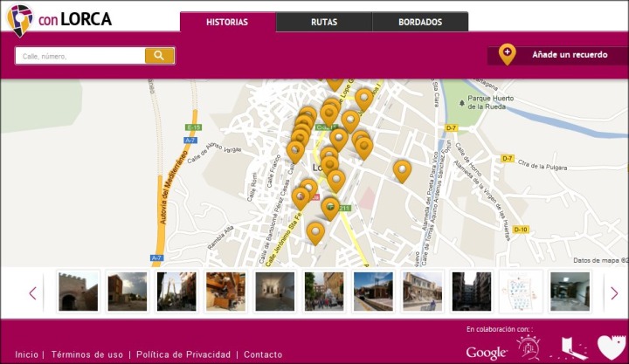This screenshot has width=629, height=364.
Task: Click Añade un recuerdo button
Action: click(557, 55)
